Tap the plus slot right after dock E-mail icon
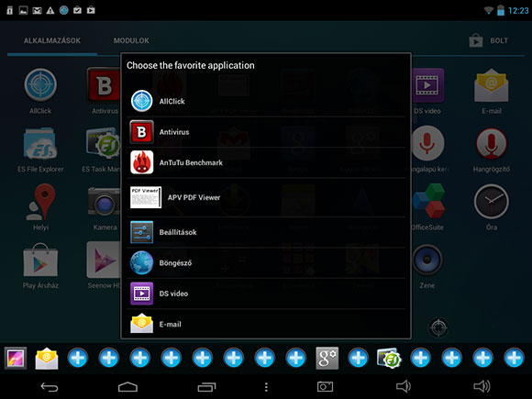The width and height of the screenshot is (532, 399). click(78, 358)
